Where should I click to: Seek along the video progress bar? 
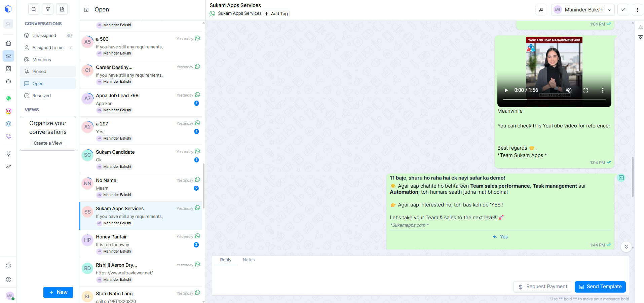click(x=554, y=100)
